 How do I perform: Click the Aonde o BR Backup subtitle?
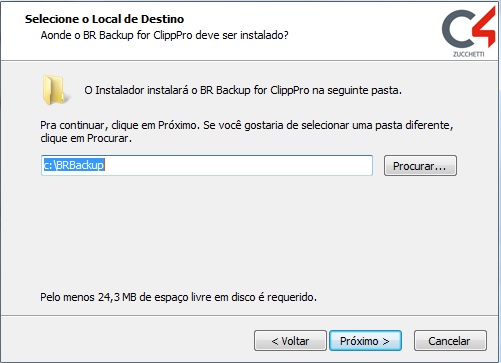click(164, 35)
